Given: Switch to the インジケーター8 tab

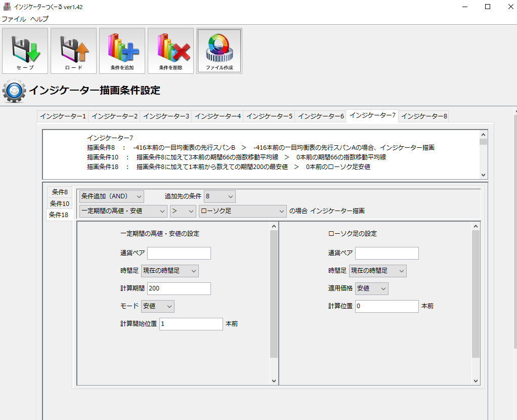Looking at the screenshot, I should click(424, 116).
